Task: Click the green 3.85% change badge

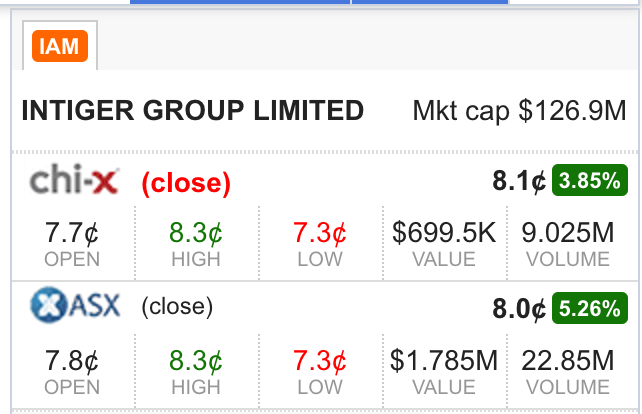Action: click(590, 180)
